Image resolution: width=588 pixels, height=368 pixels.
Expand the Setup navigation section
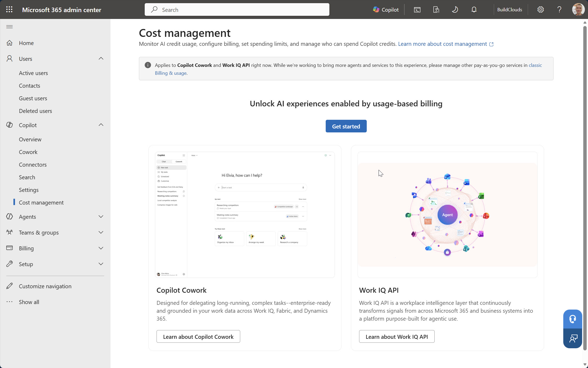[x=101, y=264]
